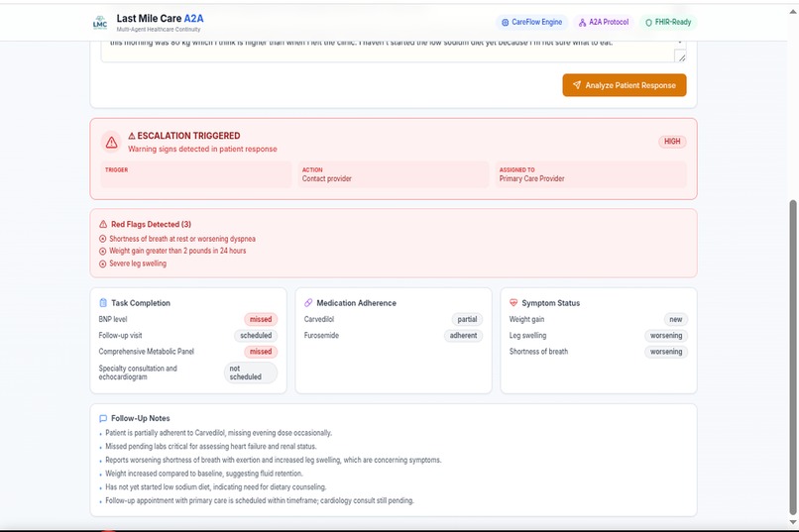Image resolution: width=799 pixels, height=532 pixels.
Task: Click icon beside Shortness of breath flag
Action: (102, 239)
